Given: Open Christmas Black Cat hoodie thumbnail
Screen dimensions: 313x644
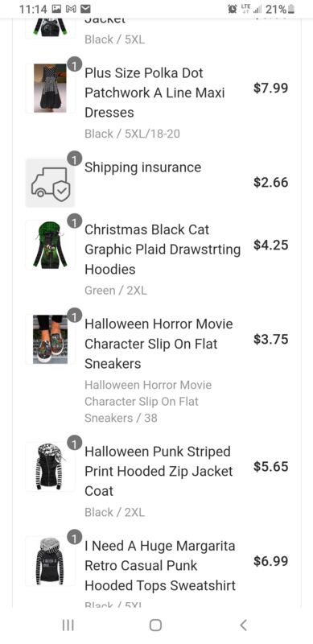Looking at the screenshot, I should coord(50,246).
